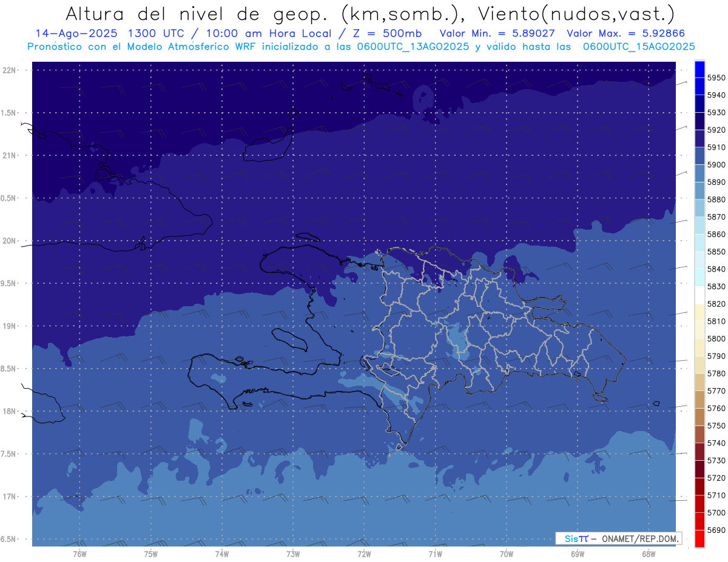
Task: Click the 5730 legend value
Action: pyautogui.click(x=716, y=460)
